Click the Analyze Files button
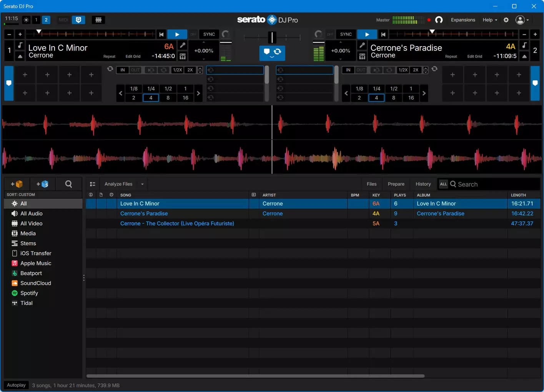 point(118,184)
